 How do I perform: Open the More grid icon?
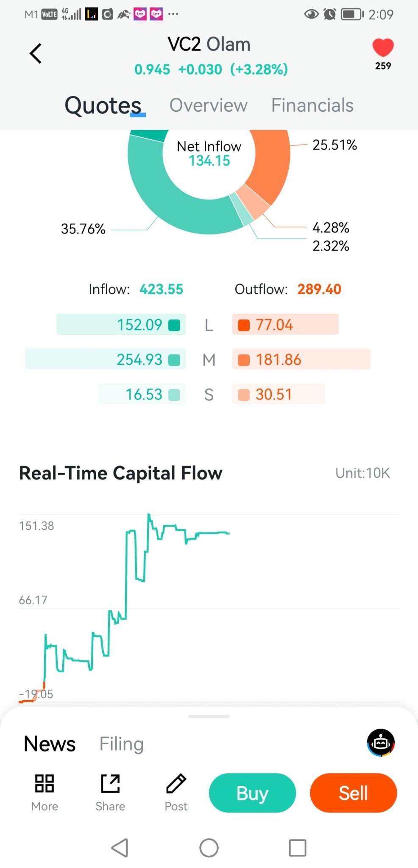click(45, 783)
